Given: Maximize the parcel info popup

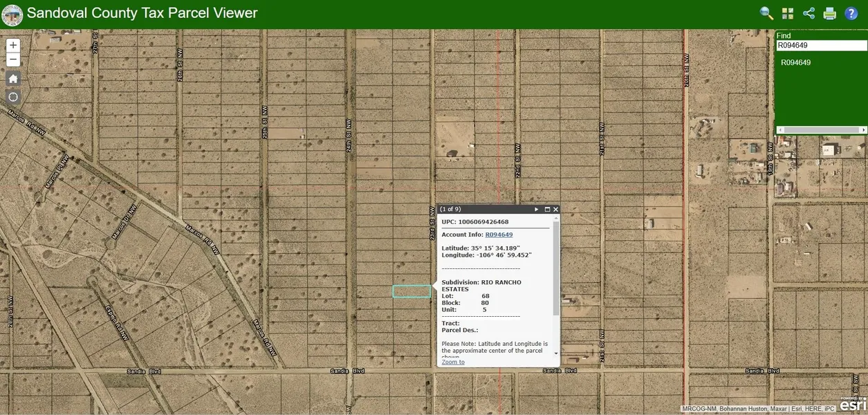Looking at the screenshot, I should pyautogui.click(x=547, y=209).
